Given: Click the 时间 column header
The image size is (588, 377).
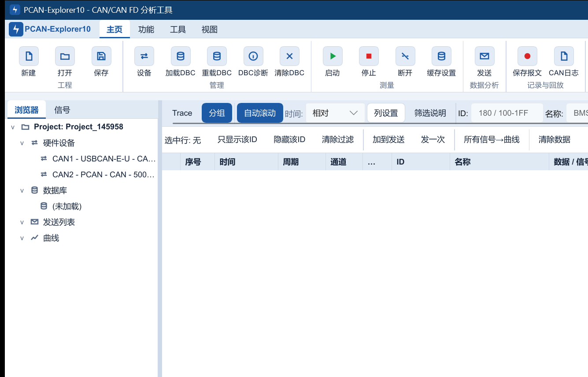Looking at the screenshot, I should click(247, 162).
